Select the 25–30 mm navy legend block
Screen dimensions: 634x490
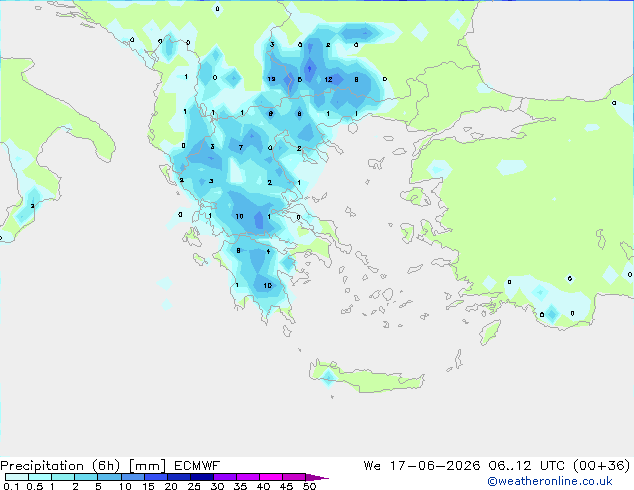pyautogui.click(x=202, y=477)
